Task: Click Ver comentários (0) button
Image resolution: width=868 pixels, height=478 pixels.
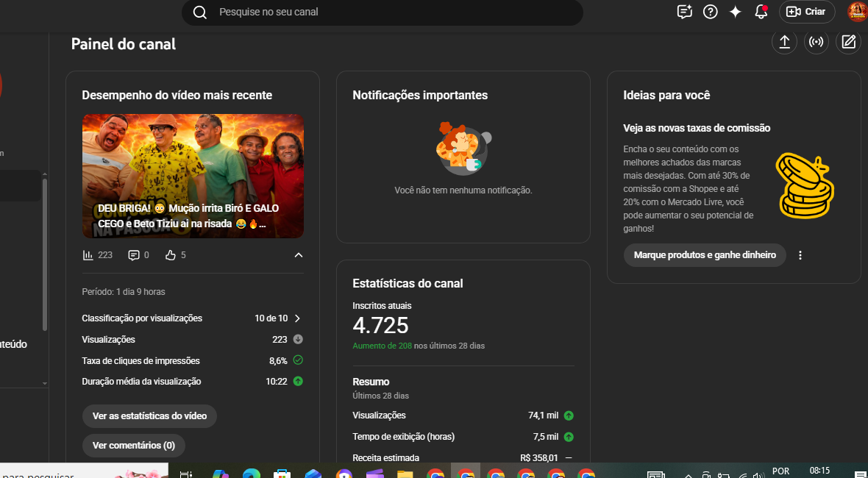Action: pyautogui.click(x=134, y=446)
